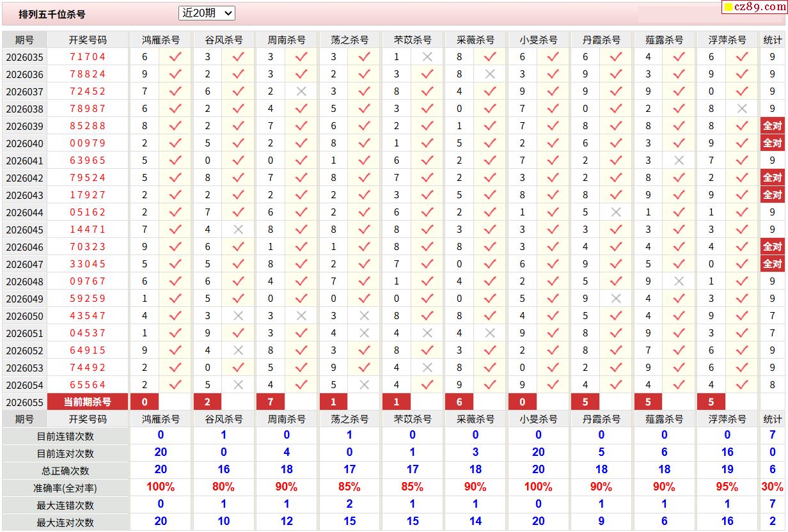Select draw number 14471
The image size is (788, 532).
point(88,230)
